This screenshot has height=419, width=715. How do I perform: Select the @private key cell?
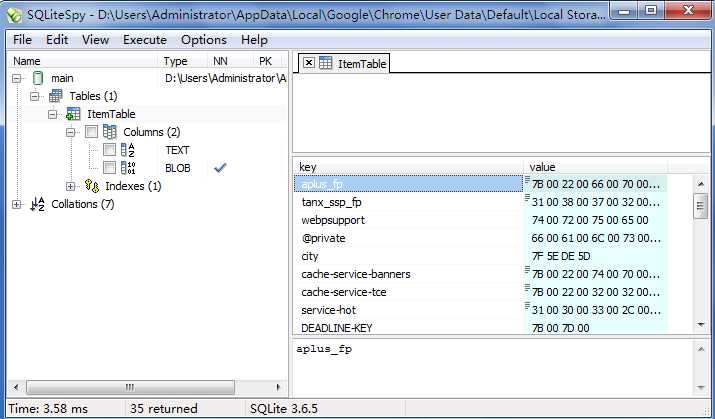pyautogui.click(x=409, y=238)
